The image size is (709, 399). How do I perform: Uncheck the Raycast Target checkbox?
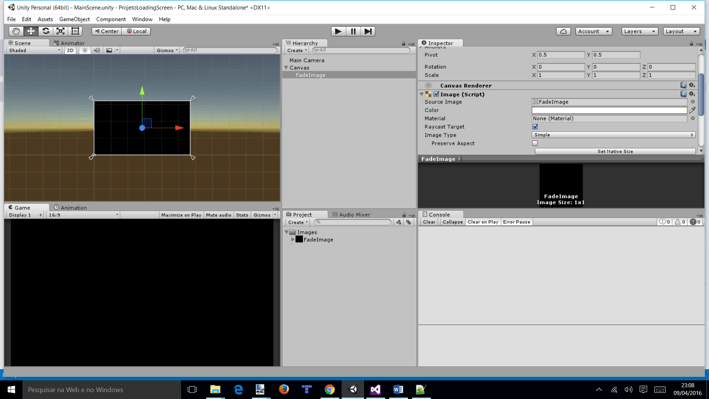click(535, 127)
